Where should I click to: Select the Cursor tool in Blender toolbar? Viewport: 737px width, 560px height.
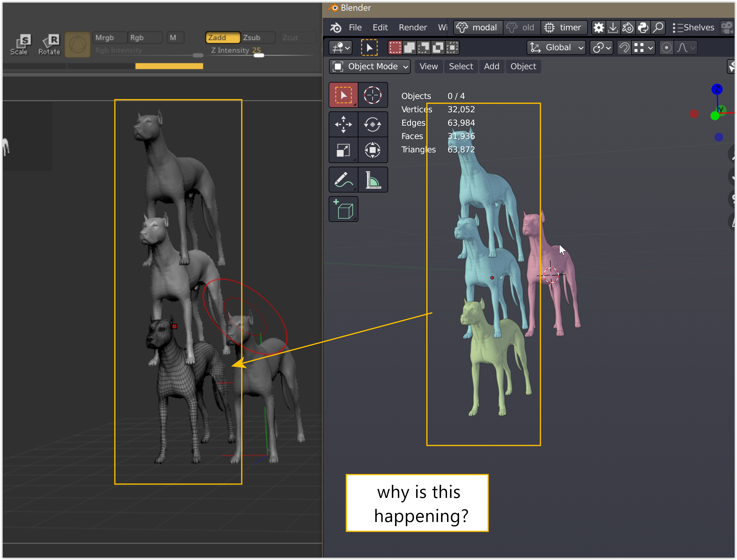tap(373, 95)
